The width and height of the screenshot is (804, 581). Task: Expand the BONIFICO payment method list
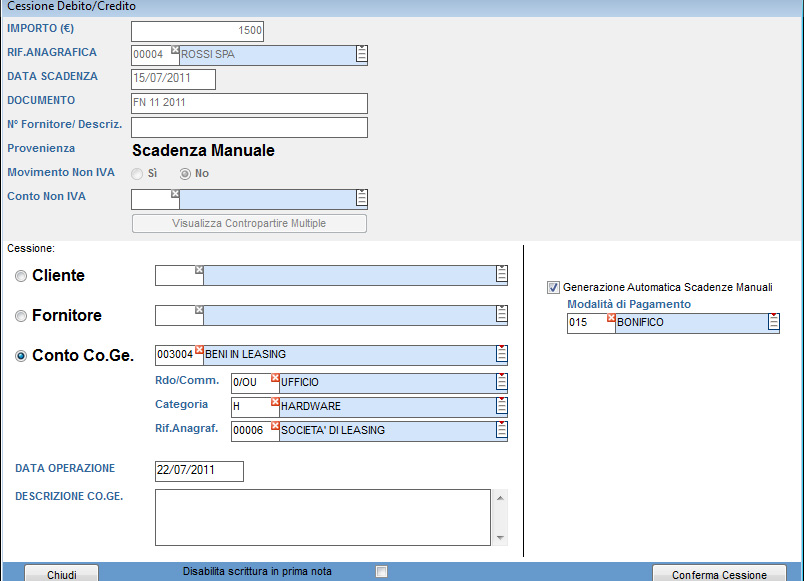click(x=773, y=322)
